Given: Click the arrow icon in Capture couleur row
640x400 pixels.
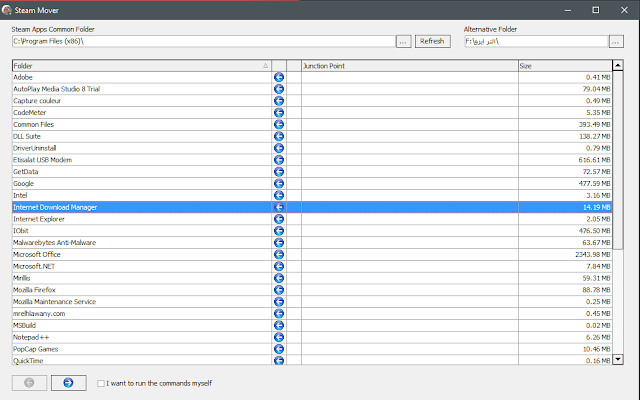Looking at the screenshot, I should click(279, 101).
